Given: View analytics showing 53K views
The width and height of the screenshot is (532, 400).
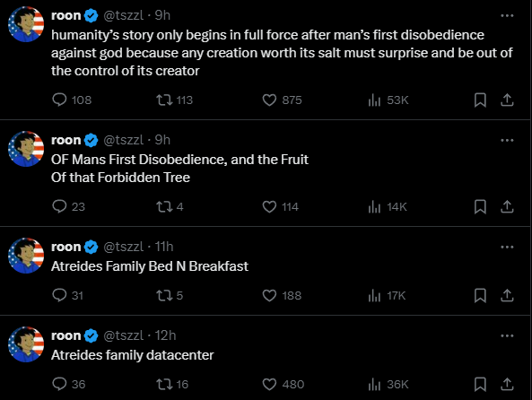Looking at the screenshot, I should pos(388,100).
